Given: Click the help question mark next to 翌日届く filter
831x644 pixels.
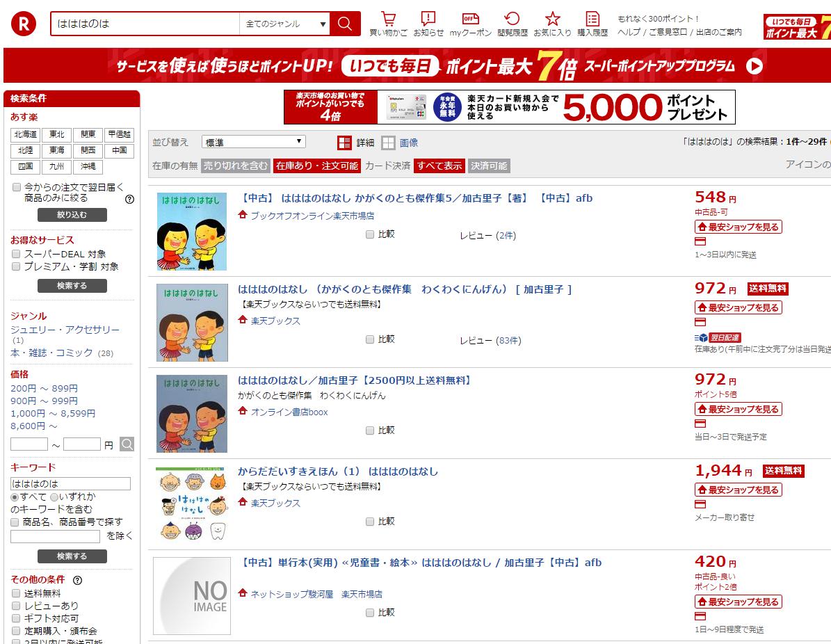Looking at the screenshot, I should coord(129,200).
